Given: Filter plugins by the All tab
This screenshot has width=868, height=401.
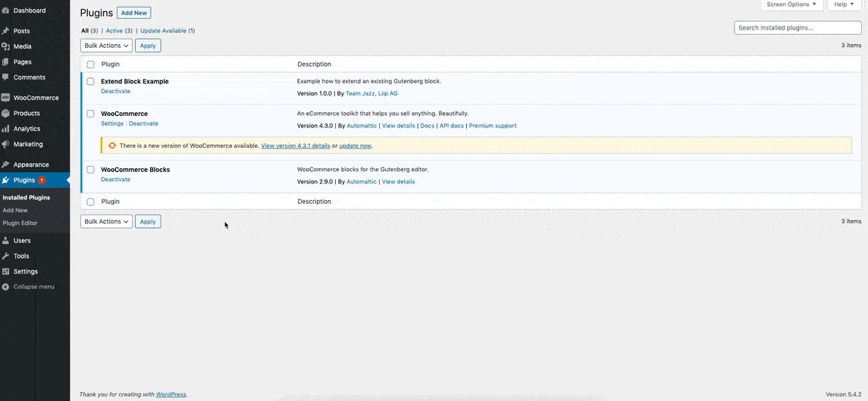Looking at the screenshot, I should tap(85, 31).
